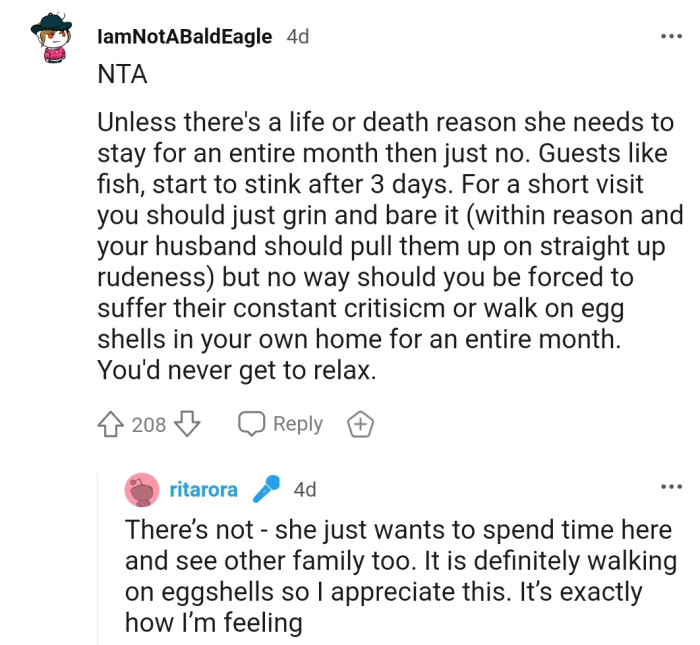700x645 pixels.
Task: Open the more options menu on IamNotABaldEagle's comment
Action: point(669,36)
